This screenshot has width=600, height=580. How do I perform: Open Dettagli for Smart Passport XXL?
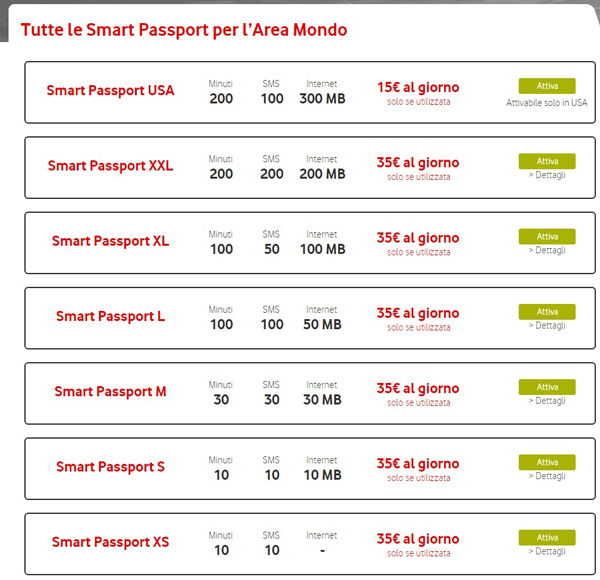point(547,175)
